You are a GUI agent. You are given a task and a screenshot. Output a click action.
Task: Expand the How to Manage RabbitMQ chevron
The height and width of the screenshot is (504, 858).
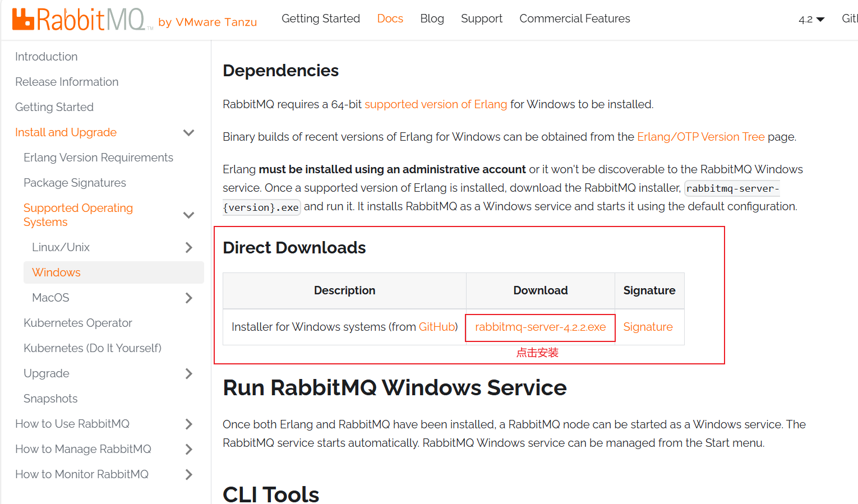coord(189,449)
